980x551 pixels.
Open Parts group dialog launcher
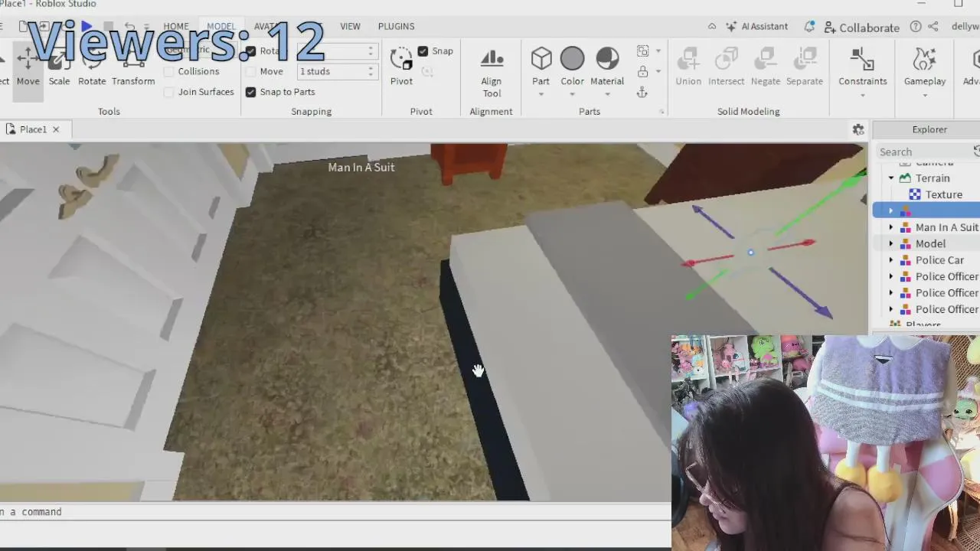click(x=661, y=112)
